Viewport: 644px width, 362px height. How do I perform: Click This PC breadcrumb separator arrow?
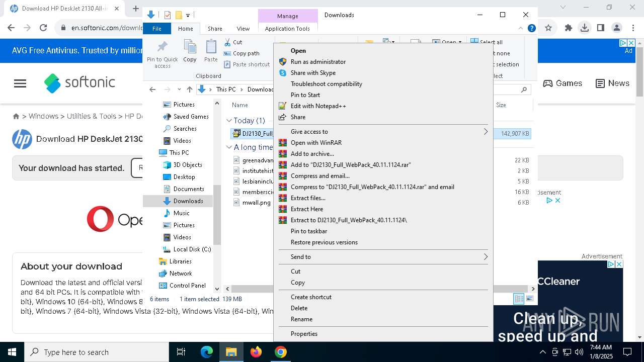click(242, 89)
